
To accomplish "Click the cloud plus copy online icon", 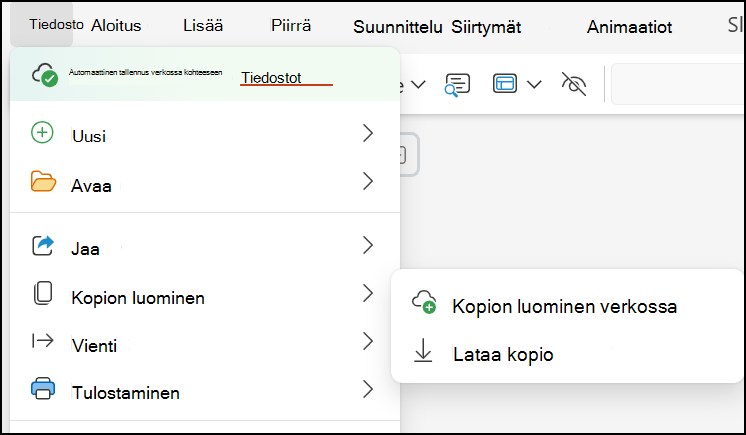I will pyautogui.click(x=423, y=302).
